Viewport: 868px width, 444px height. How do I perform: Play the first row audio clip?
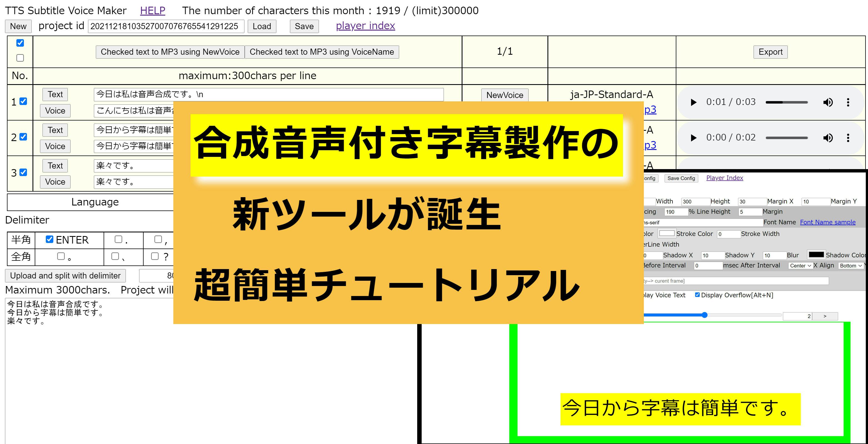pyautogui.click(x=694, y=102)
